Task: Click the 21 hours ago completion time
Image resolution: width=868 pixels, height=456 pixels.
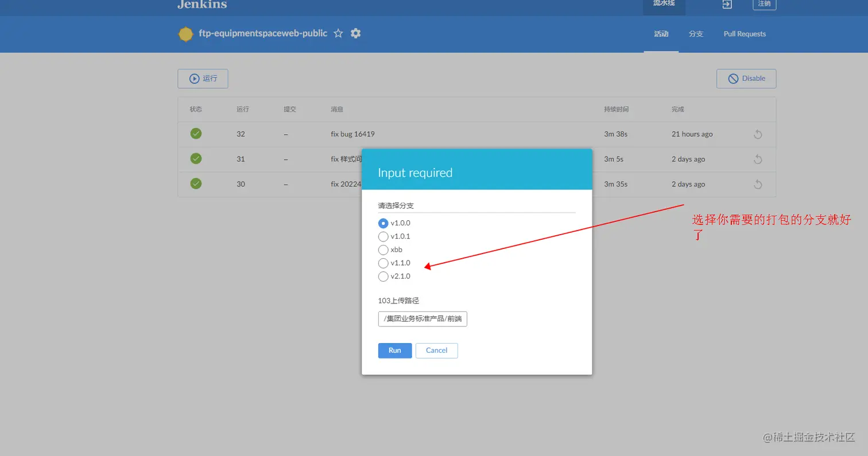Action: pyautogui.click(x=692, y=134)
